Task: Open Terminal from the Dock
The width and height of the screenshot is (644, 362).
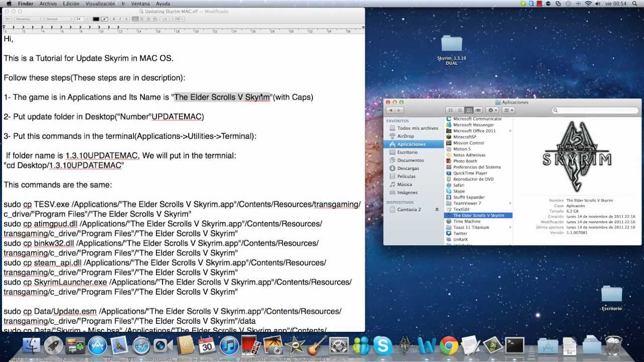Action: tap(514, 346)
